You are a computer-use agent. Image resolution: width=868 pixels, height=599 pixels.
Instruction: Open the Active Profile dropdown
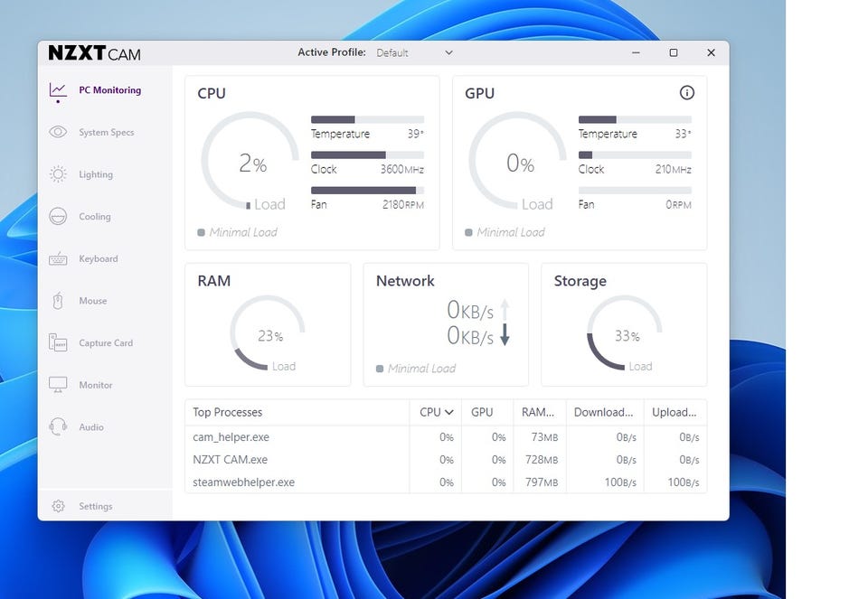click(x=414, y=52)
